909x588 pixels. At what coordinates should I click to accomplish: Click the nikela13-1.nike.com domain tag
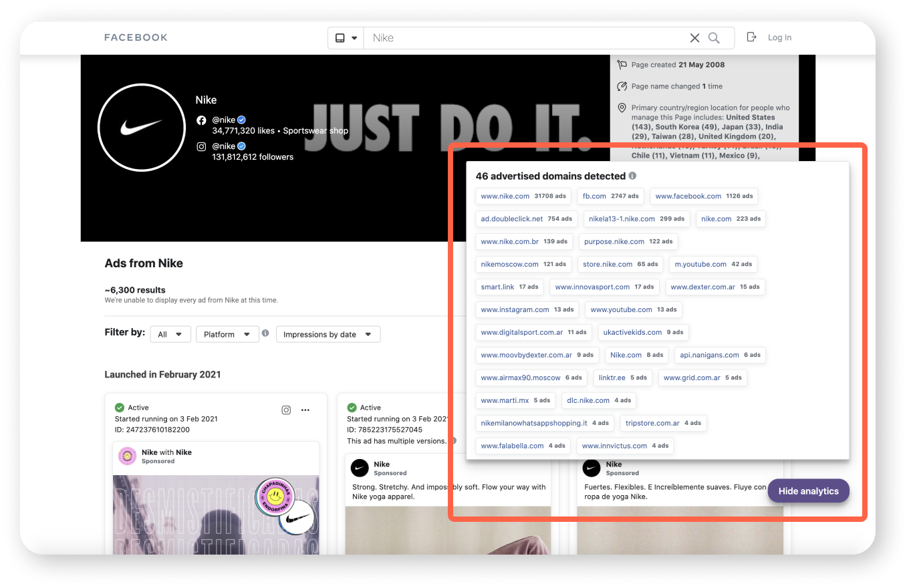[x=636, y=219]
